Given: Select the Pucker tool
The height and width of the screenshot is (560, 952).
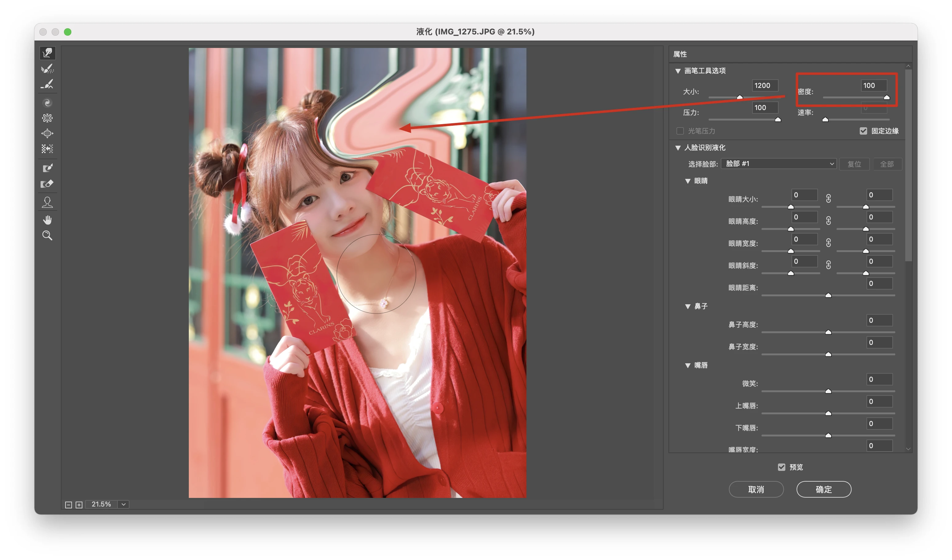Looking at the screenshot, I should pyautogui.click(x=47, y=118).
